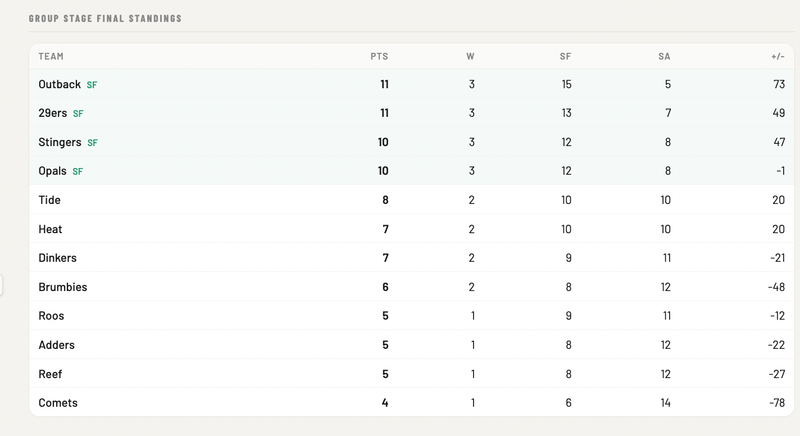Click the SF column header

point(565,57)
